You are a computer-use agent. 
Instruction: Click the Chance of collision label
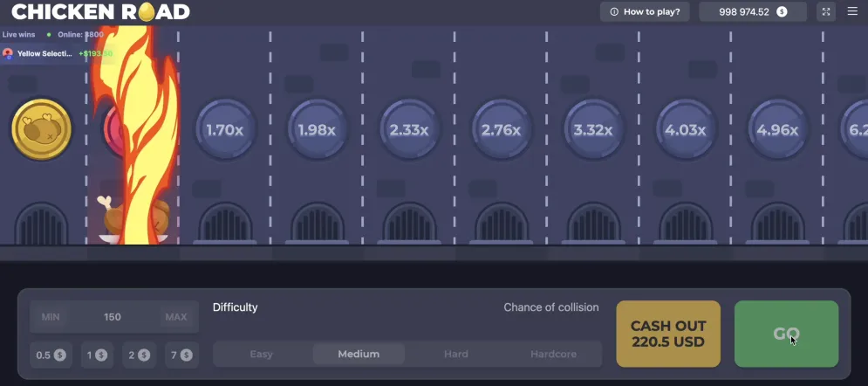point(550,307)
